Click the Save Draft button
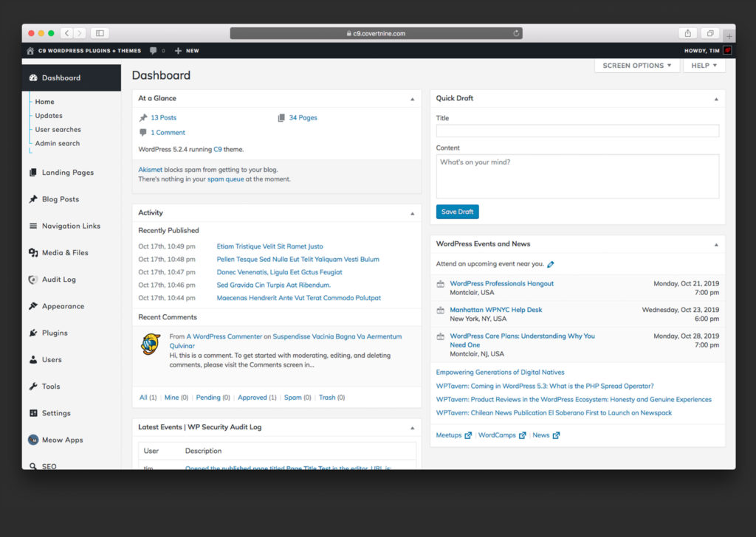The width and height of the screenshot is (756, 537). point(457,210)
